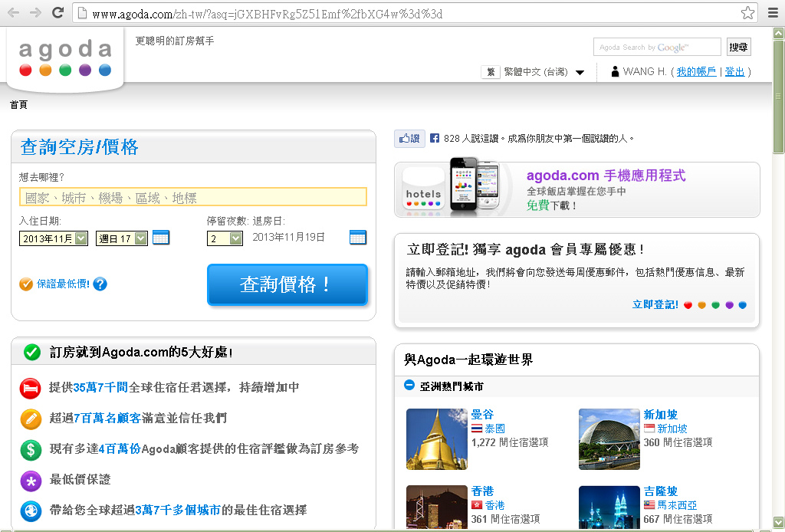The width and height of the screenshot is (785, 532).
Task: Open the nights stay dropdown showing 2
Action: (225, 238)
